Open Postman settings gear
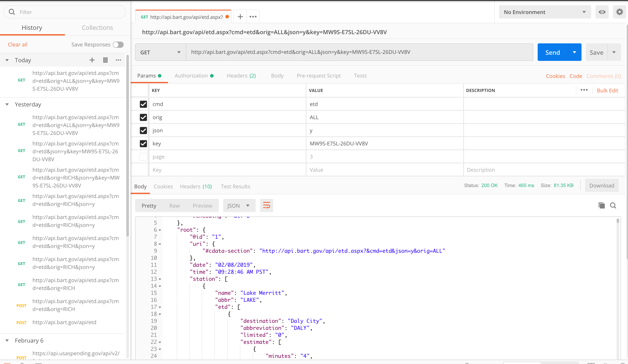Viewport: 628px width, 364px height. 620,12
